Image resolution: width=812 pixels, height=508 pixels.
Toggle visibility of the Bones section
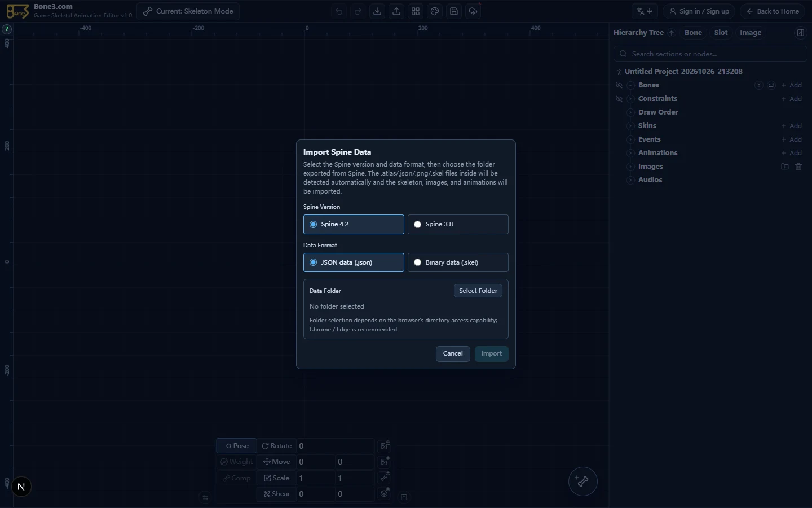click(x=619, y=85)
